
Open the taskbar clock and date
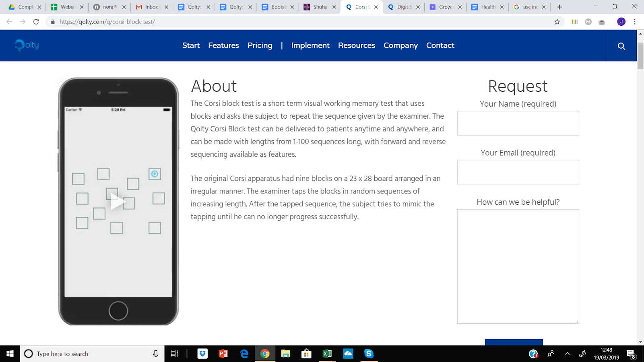point(606,354)
